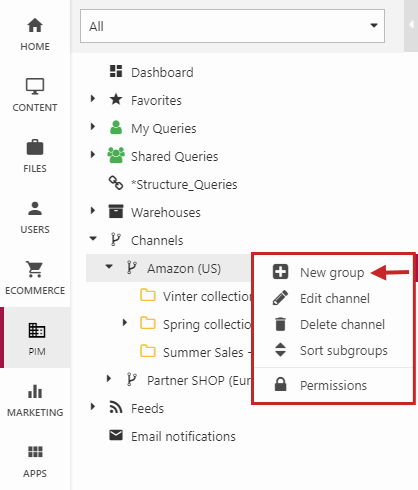
Task: Collapse the side panel arrow
Action: (x=411, y=25)
